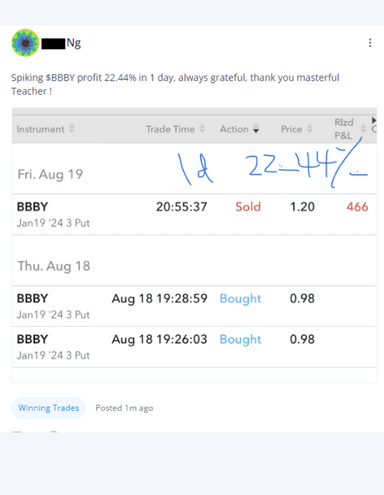384x495 pixels.
Task: Select the BBBY Bought row at 19:28:59
Action: (x=194, y=306)
